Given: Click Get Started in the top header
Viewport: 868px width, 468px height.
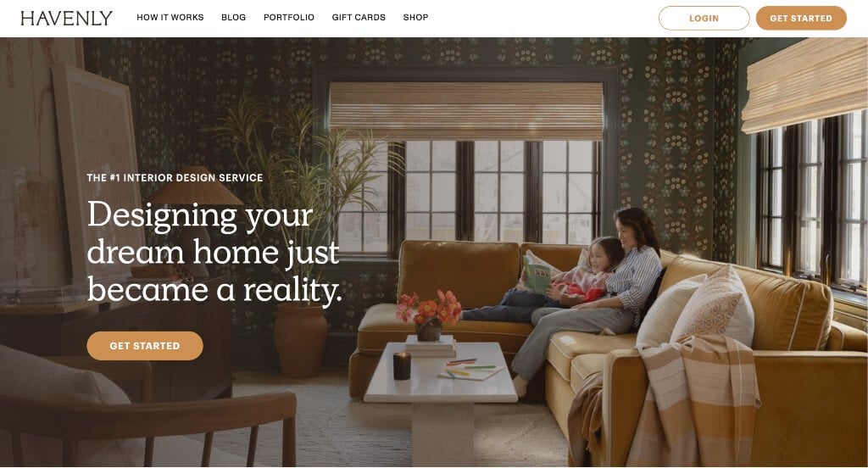Looking at the screenshot, I should (x=801, y=19).
